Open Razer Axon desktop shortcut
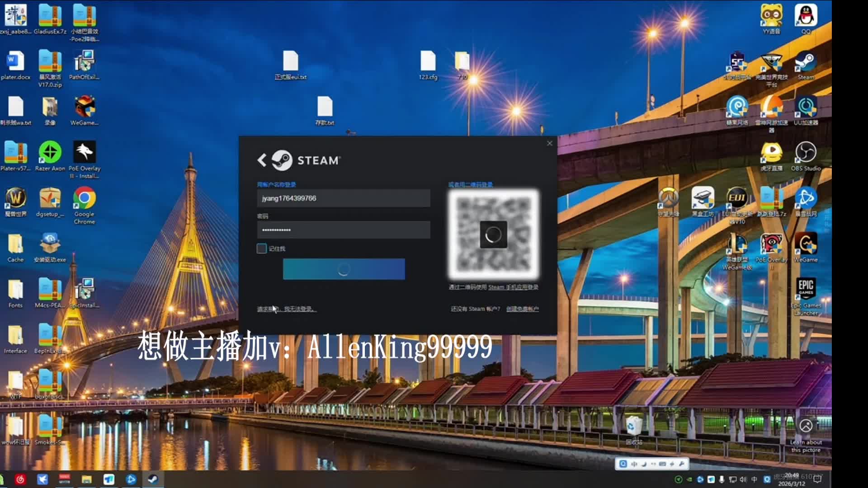868x488 pixels. click(50, 153)
